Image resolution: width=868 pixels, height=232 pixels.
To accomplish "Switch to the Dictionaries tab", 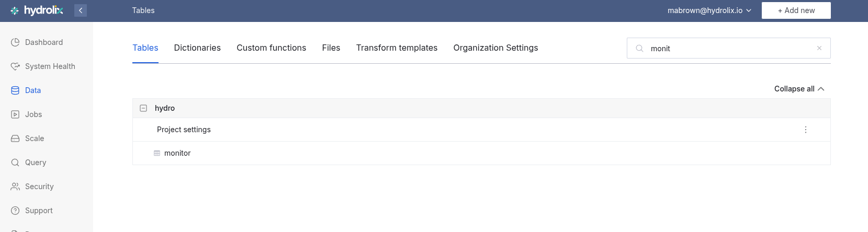I will (x=197, y=48).
